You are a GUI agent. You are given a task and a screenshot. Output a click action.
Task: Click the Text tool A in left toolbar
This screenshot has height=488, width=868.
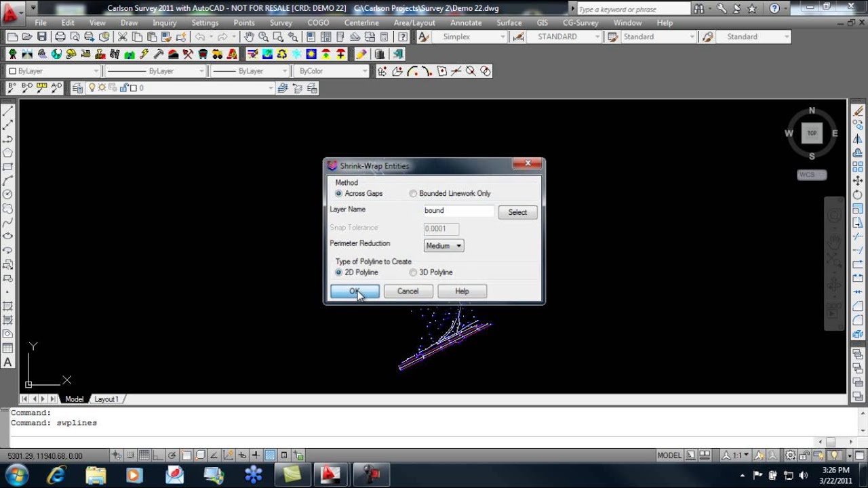coord(8,362)
